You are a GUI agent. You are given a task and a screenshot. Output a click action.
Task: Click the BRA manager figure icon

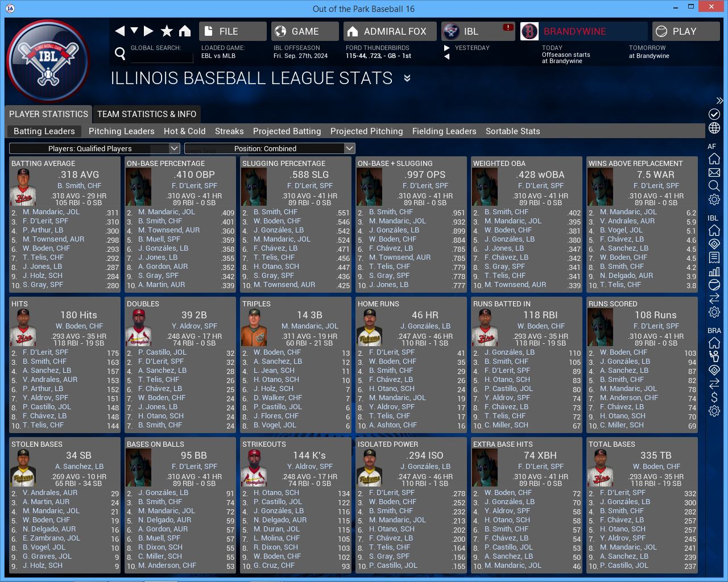(x=714, y=356)
